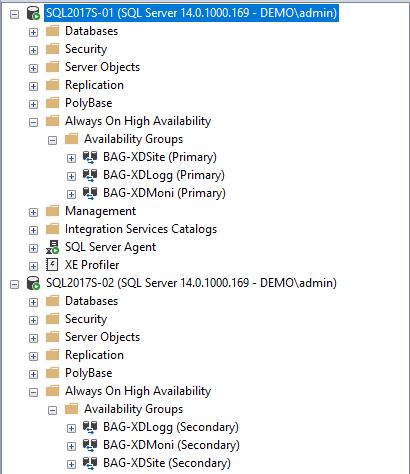This screenshot has height=474, width=410.
Task: Select the BAG-XDMoni (Primary) label
Action: tap(164, 193)
